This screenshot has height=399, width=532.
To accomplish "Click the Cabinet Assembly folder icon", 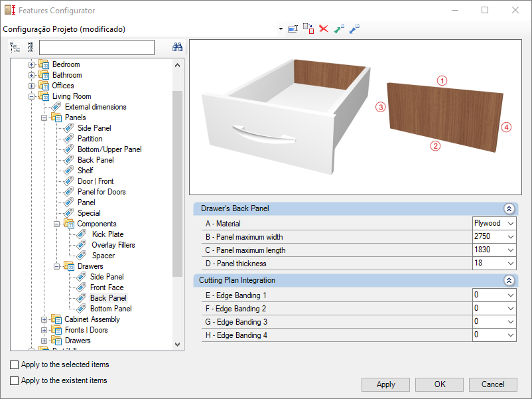I will click(x=56, y=319).
